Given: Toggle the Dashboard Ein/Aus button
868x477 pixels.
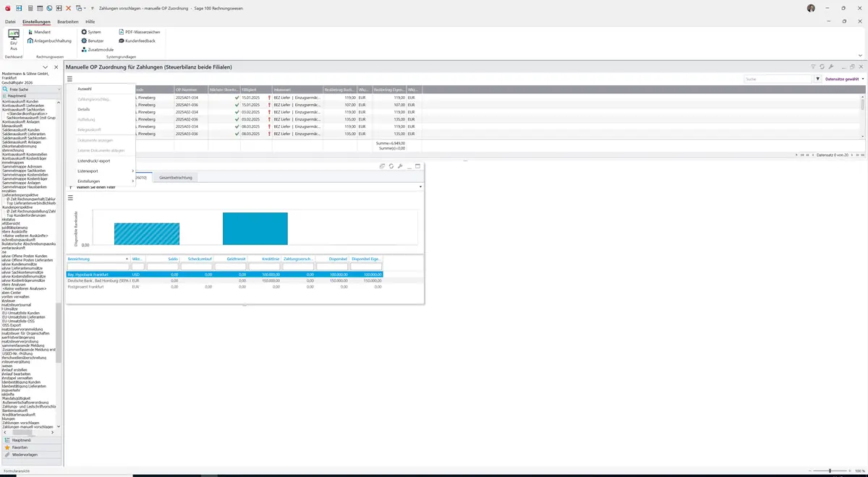Looking at the screenshot, I should pos(13,40).
